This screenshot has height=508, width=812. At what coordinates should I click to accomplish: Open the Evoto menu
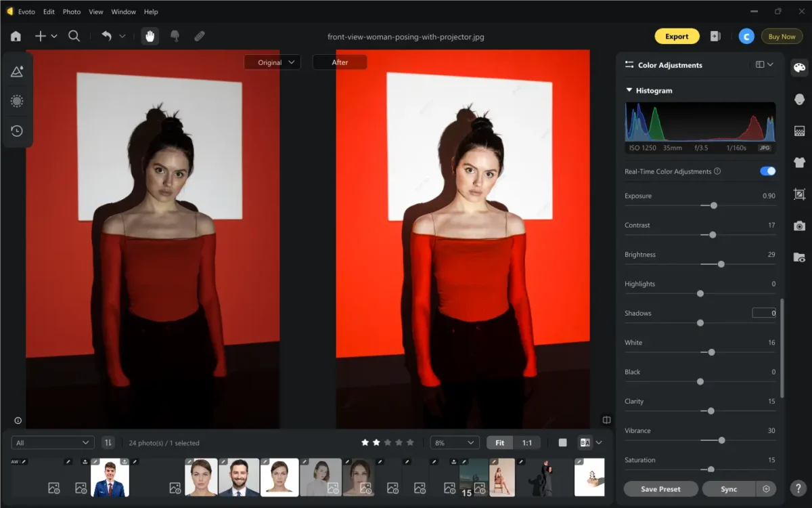point(26,12)
